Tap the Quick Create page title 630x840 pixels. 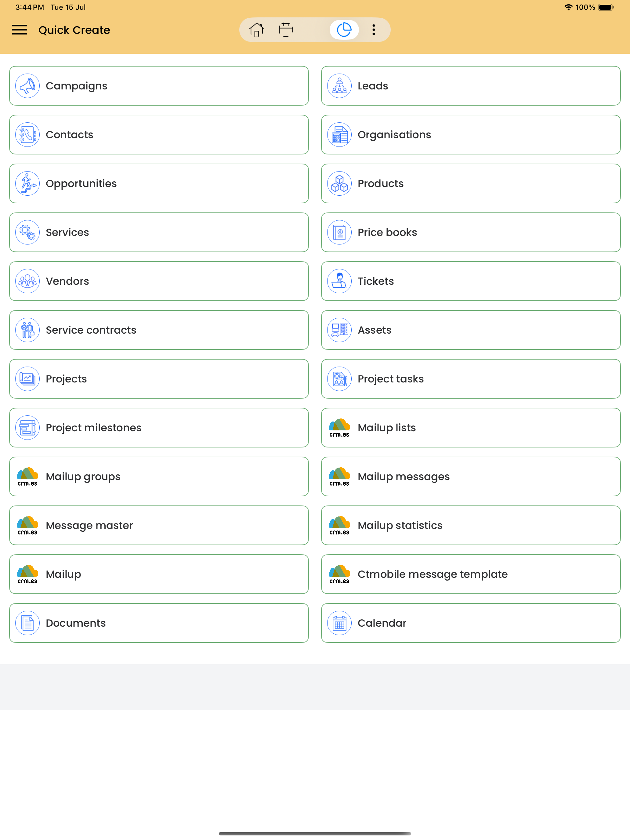[74, 30]
